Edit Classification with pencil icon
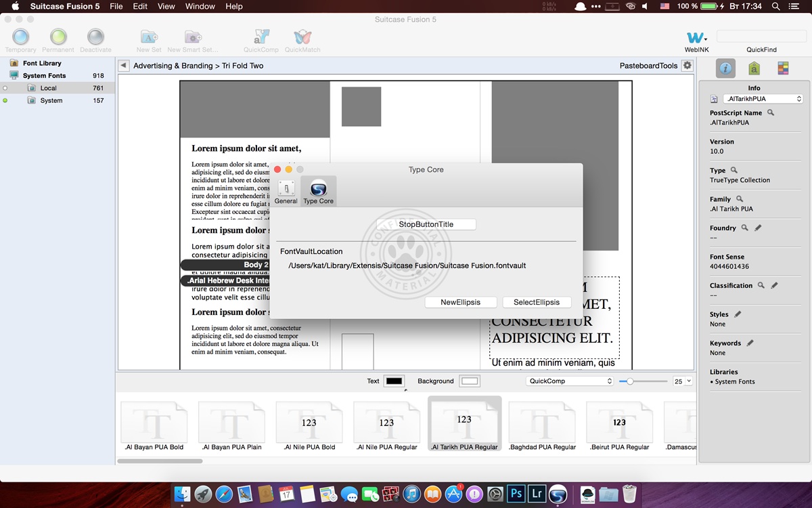This screenshot has width=812, height=508. (775, 285)
